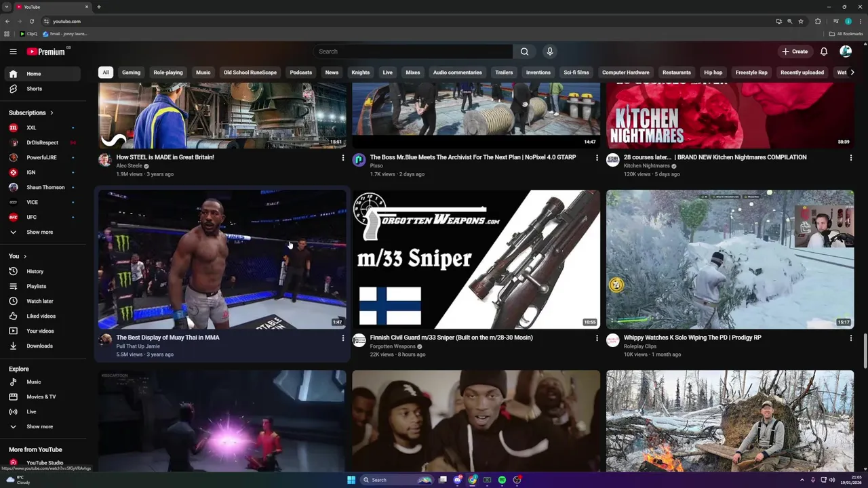Open the UFC subscription channel
Viewport: 868px width, 488px height.
42,217
